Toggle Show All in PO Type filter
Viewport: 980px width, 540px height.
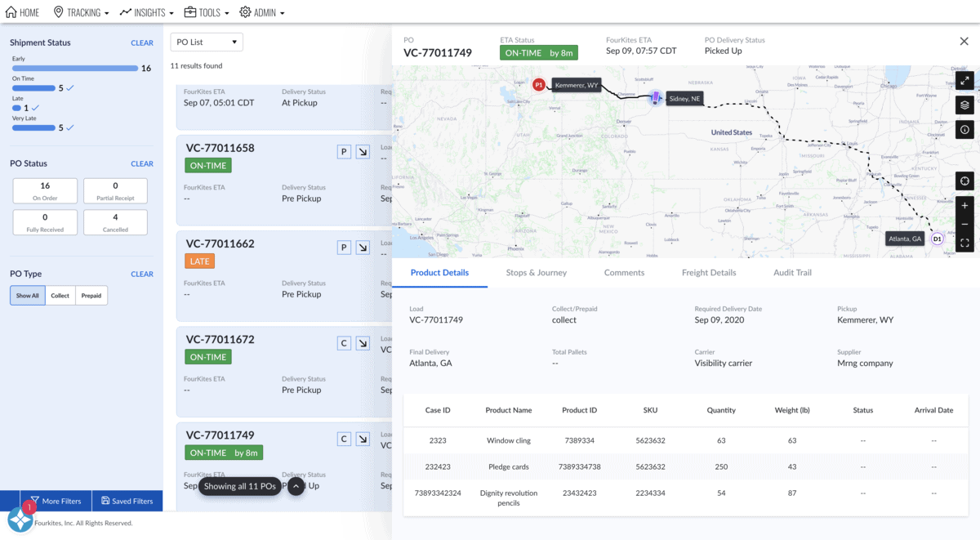pyautogui.click(x=27, y=295)
